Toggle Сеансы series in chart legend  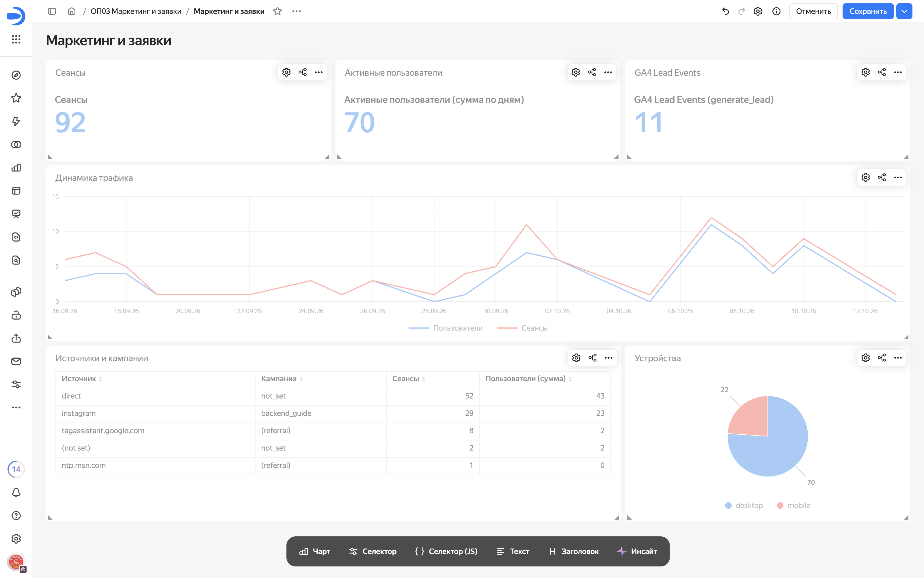click(x=522, y=328)
